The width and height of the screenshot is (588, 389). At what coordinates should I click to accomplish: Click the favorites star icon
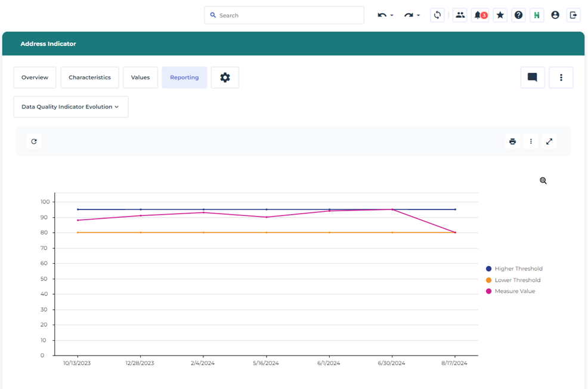point(500,16)
